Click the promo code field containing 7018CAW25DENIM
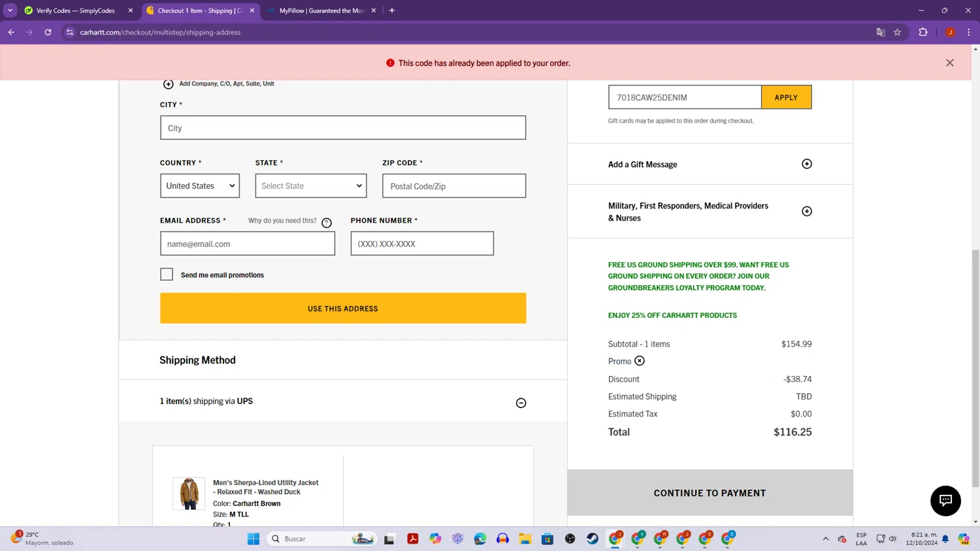 (x=685, y=97)
